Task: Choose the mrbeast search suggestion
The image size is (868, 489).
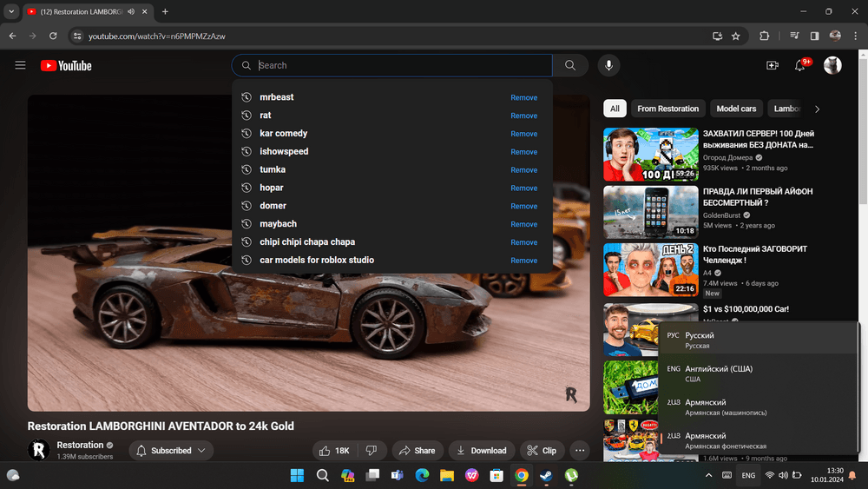Action: point(277,97)
